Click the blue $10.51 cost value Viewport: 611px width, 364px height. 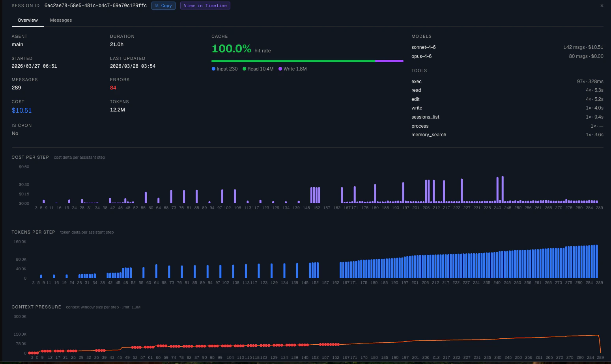(x=22, y=110)
